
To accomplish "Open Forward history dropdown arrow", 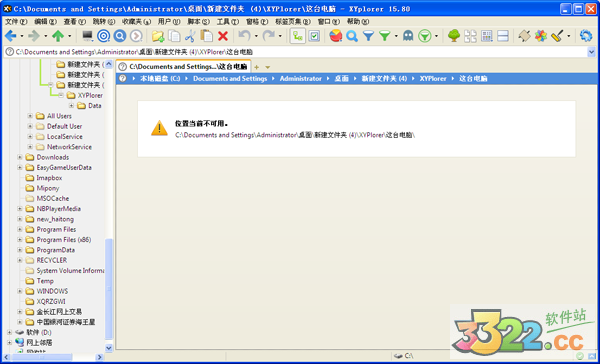I will (46, 36).
